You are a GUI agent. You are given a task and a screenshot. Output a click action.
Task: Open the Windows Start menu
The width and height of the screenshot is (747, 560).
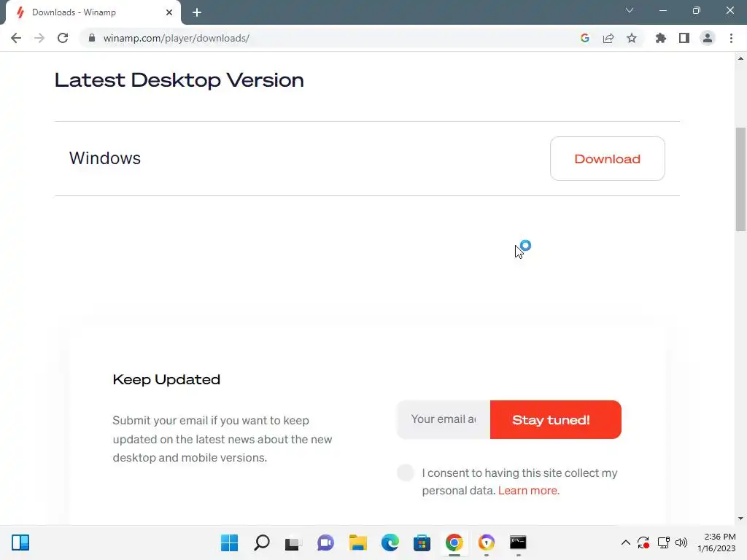pyautogui.click(x=229, y=542)
